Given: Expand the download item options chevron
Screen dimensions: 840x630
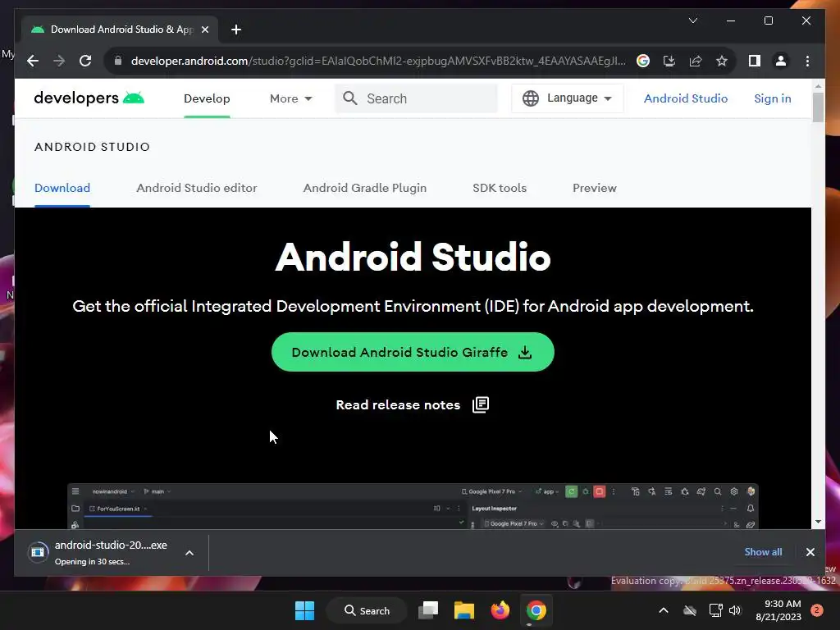Looking at the screenshot, I should (x=189, y=553).
